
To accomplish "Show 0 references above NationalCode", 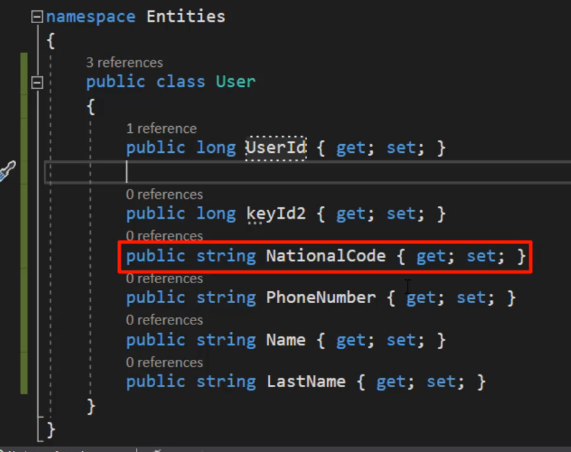I will click(164, 236).
